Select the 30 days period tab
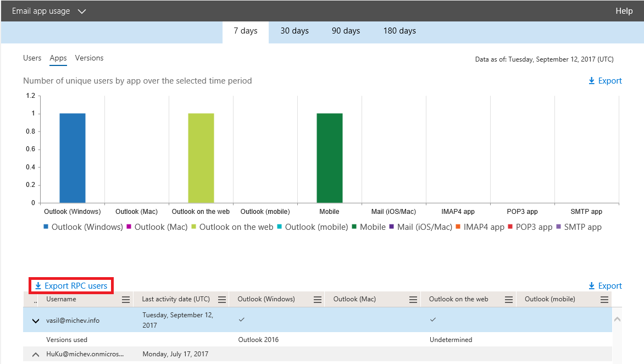The height and width of the screenshot is (364, 644). click(x=295, y=31)
